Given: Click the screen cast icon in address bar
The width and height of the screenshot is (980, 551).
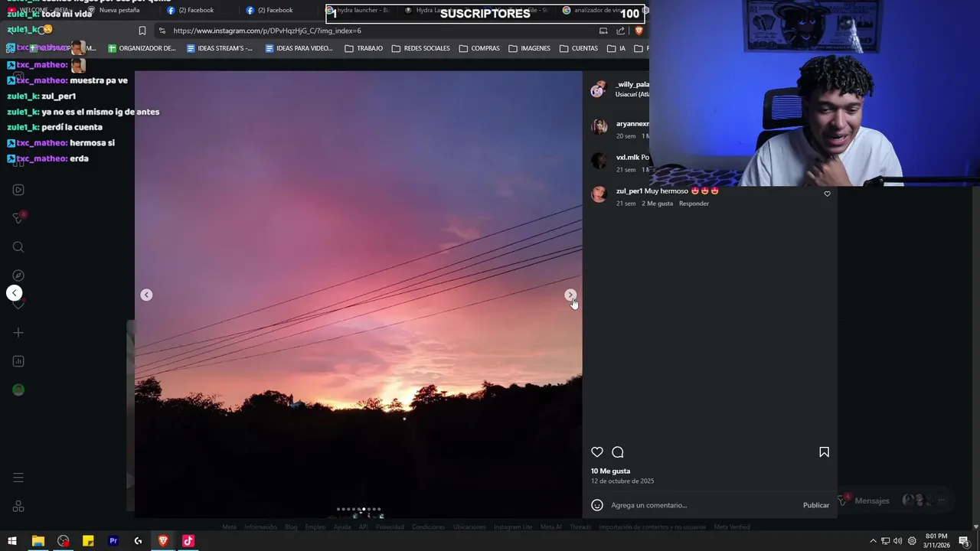Looking at the screenshot, I should pos(603,31).
